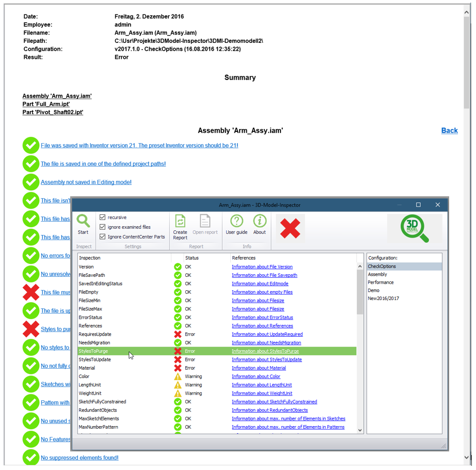Click the error icon in Material row
This screenshot has height=470, width=476.
point(178,368)
